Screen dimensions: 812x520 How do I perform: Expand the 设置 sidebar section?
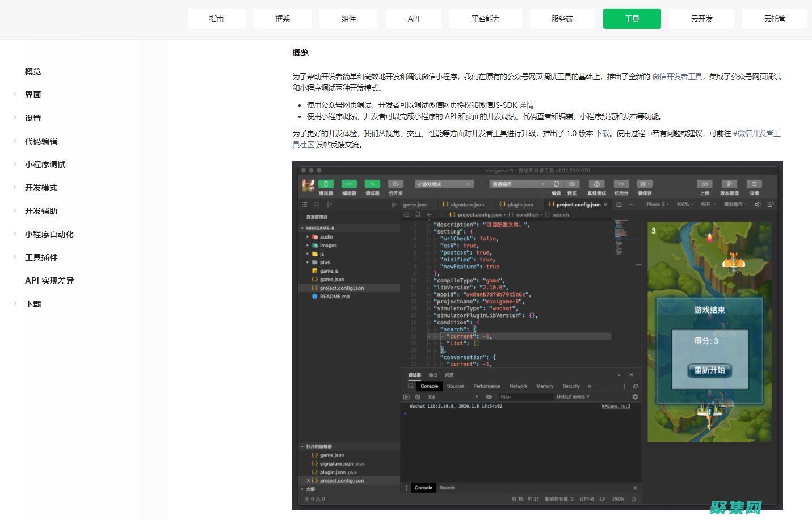click(x=33, y=118)
